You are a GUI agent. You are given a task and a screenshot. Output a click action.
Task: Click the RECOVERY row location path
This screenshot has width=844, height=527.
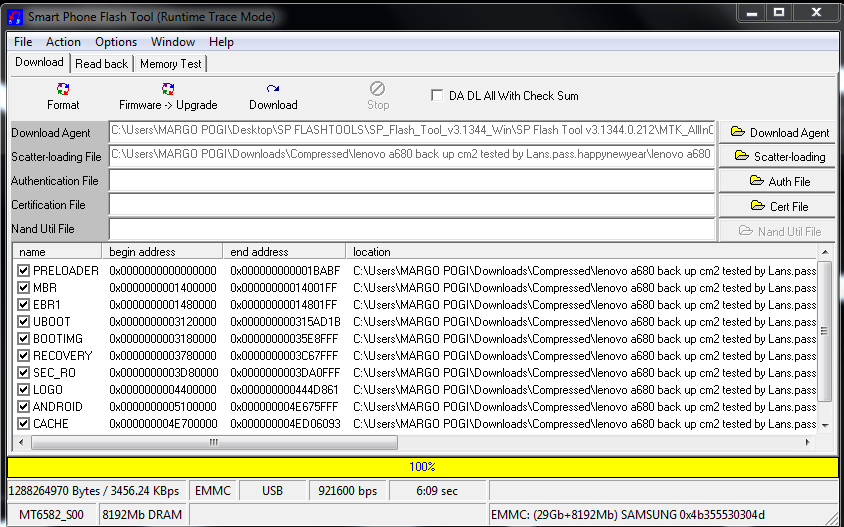585,356
